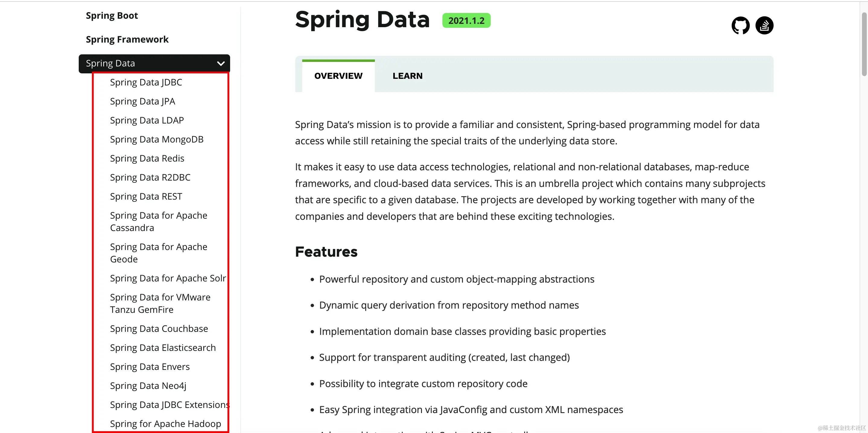Select Spring Data LDAP entry
Viewport: 868px width, 433px height.
pos(147,120)
